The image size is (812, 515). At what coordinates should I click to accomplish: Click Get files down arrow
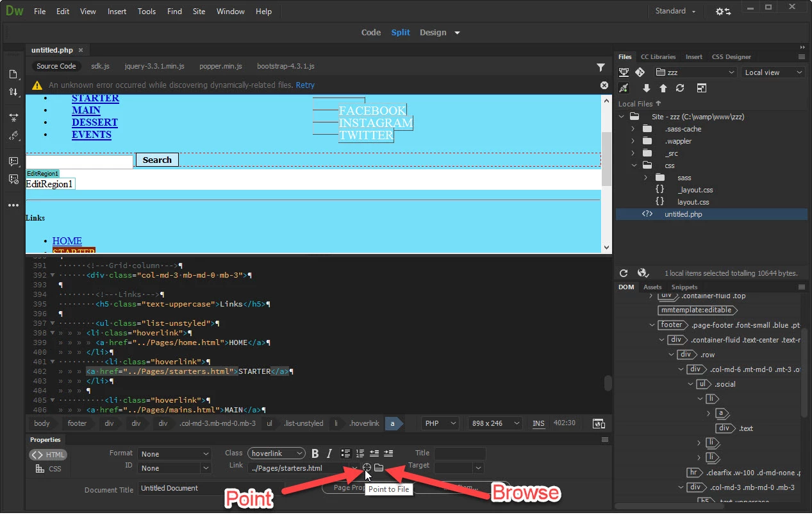point(647,89)
